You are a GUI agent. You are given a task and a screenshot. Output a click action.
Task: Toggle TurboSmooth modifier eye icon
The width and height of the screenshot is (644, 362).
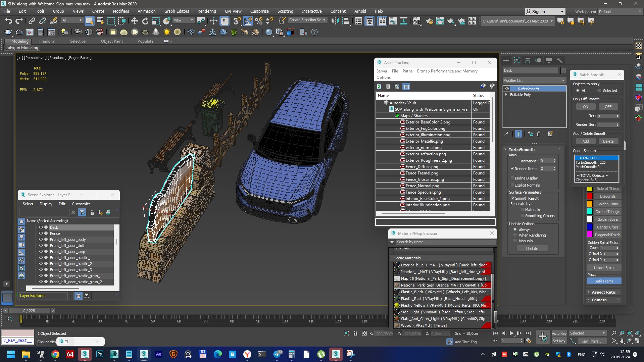pos(507,89)
